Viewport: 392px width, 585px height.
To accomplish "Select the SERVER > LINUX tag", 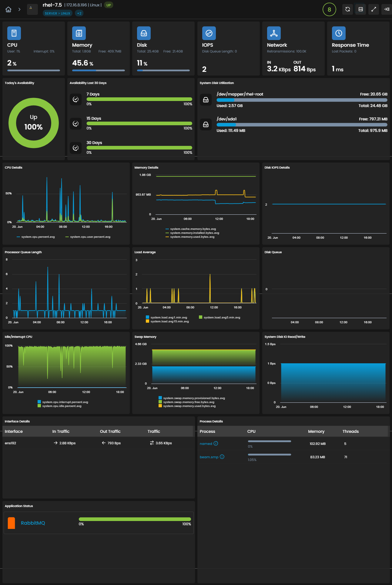I will (58, 13).
